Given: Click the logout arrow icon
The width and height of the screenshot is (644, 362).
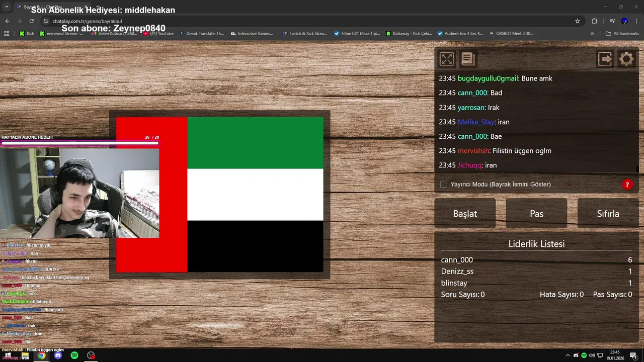Looking at the screenshot, I should 605,59.
